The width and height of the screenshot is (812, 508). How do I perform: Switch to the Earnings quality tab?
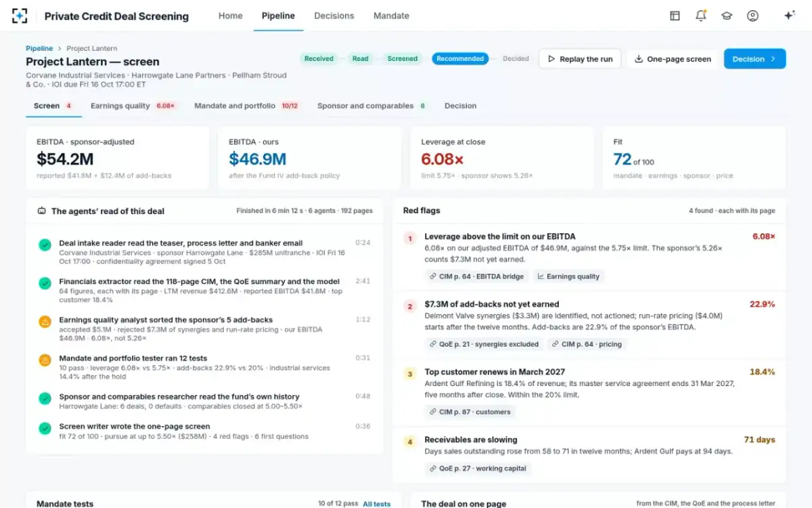[133, 106]
